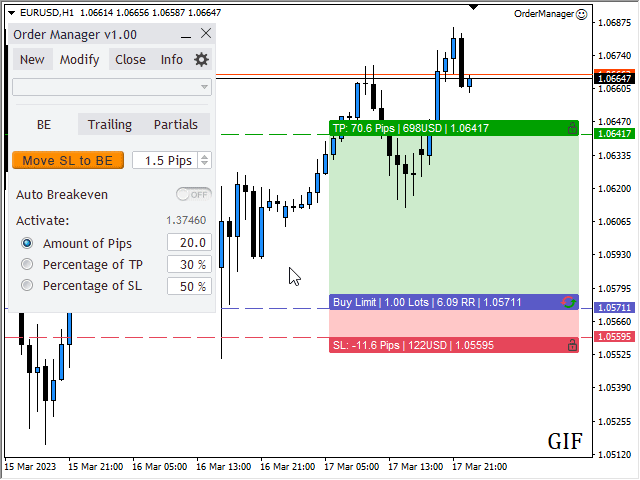Switch to the New tab
640x480 pixels.
(x=32, y=60)
